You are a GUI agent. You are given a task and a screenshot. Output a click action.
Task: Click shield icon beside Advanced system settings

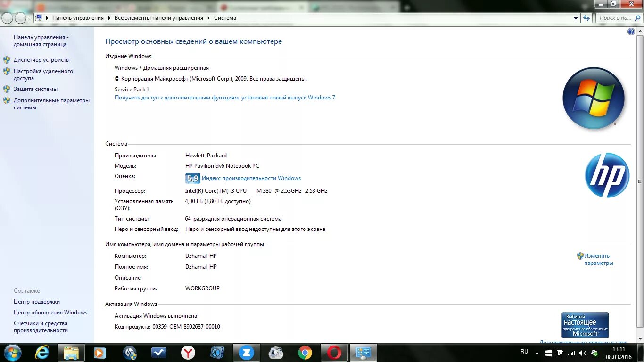tap(7, 100)
